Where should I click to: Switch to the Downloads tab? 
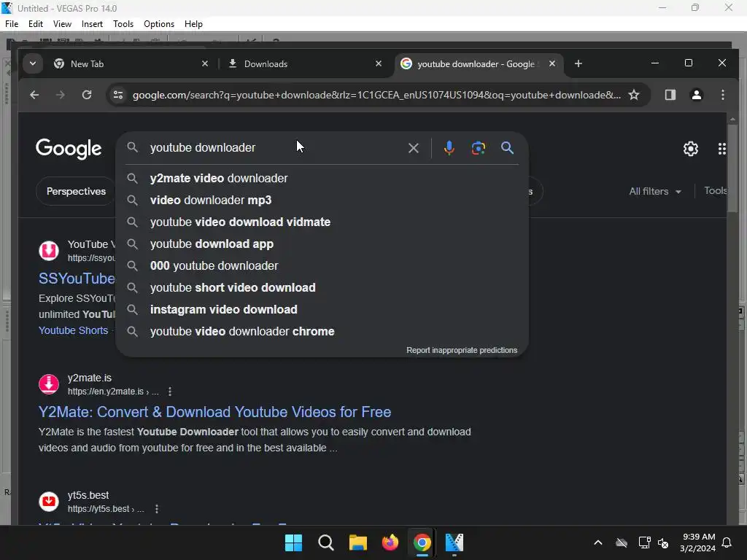[305, 64]
